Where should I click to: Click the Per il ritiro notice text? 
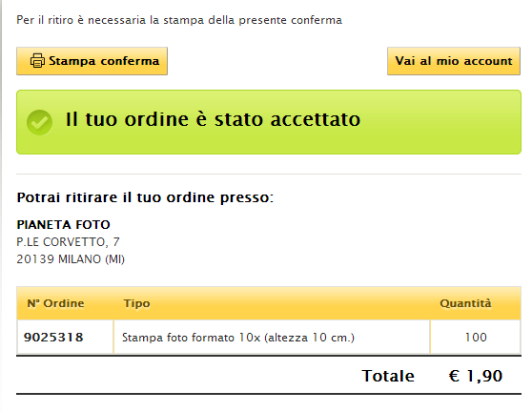(x=179, y=20)
